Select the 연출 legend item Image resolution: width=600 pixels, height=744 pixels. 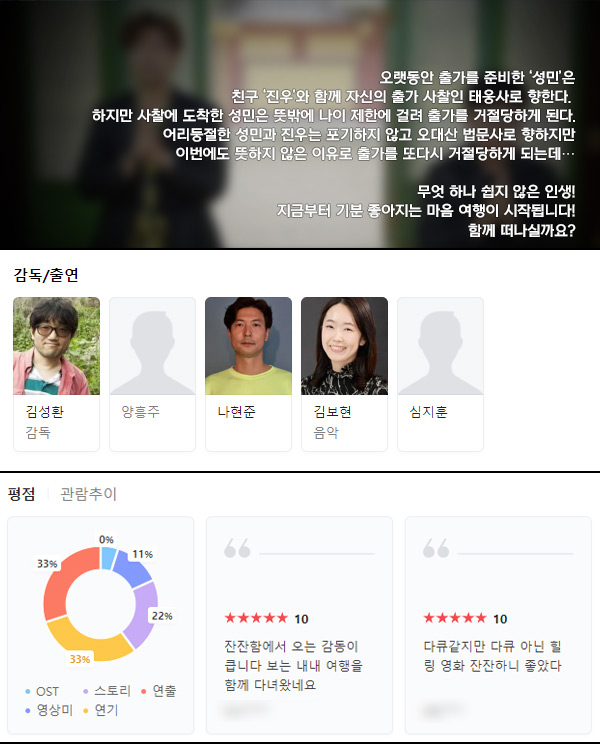pos(159,691)
